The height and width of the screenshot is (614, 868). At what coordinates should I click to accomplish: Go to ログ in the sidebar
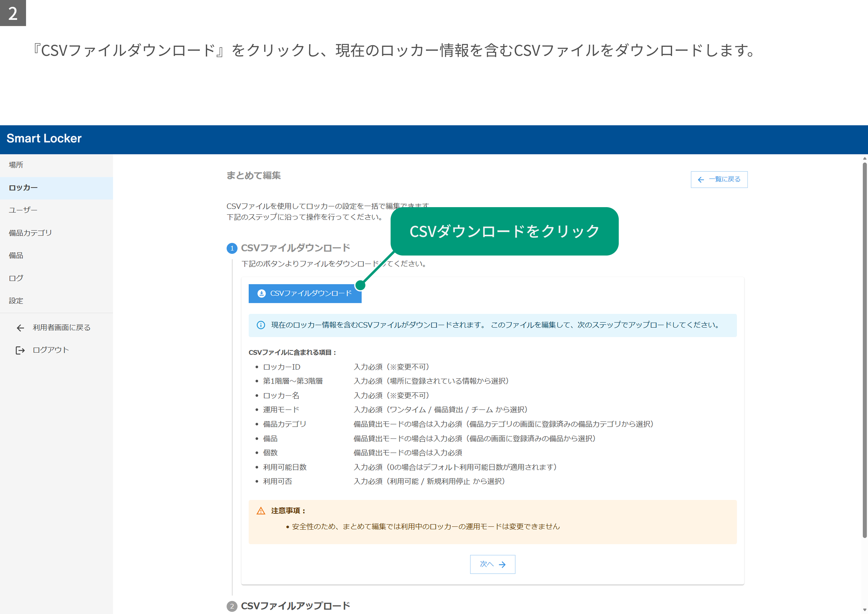tap(56, 278)
